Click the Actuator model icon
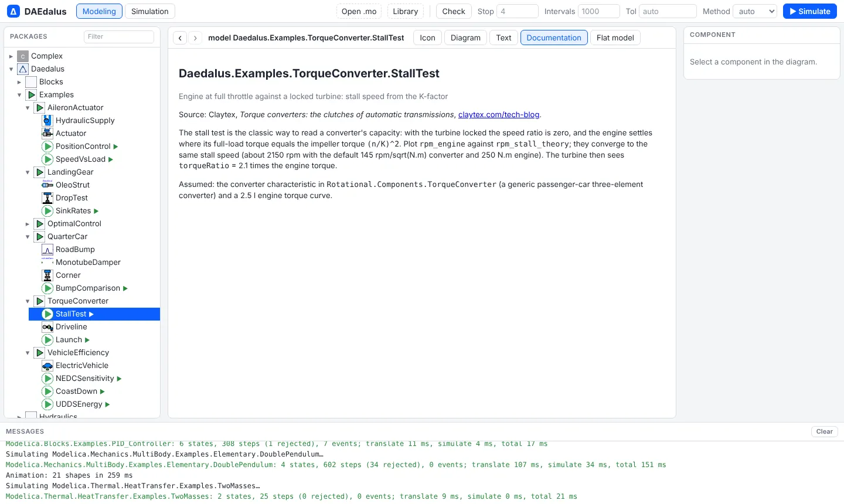Screen dimensions: 844x504 coord(47,134)
